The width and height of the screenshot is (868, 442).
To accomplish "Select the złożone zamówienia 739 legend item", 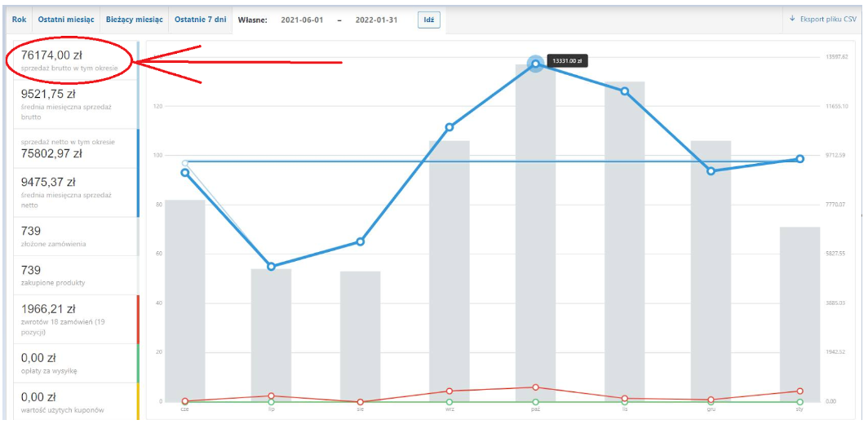I will pyautogui.click(x=76, y=236).
